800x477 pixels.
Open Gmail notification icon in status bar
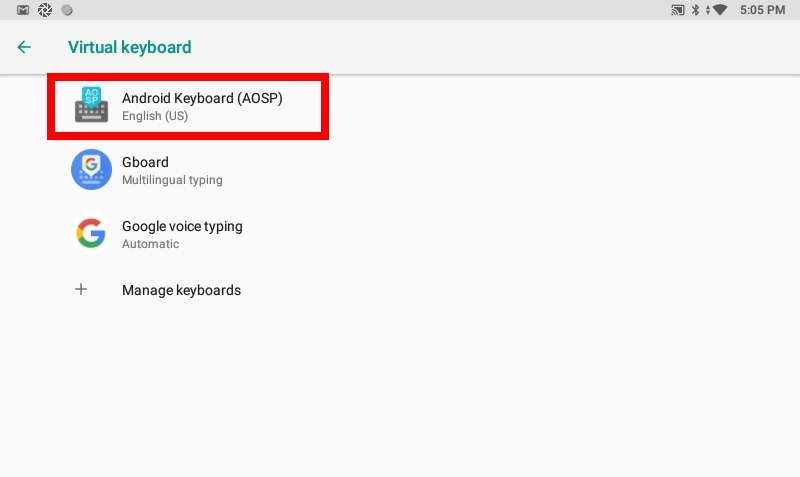point(23,10)
